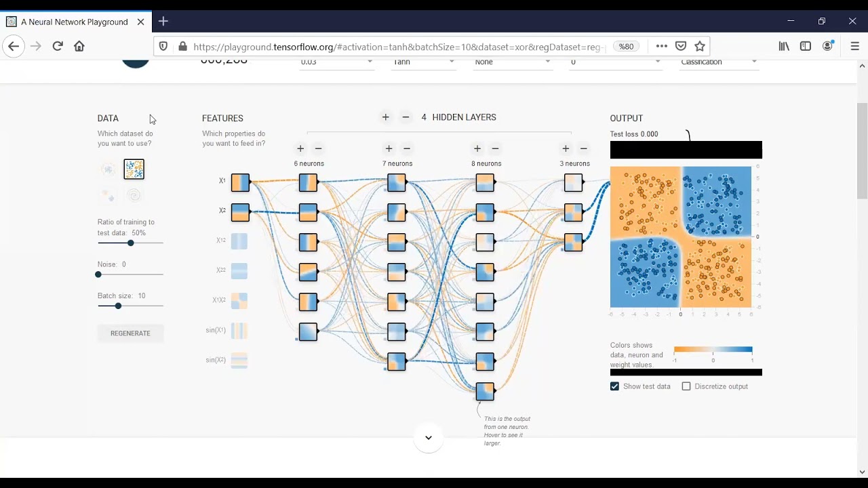Go to the browser home page
Image resolution: width=868 pixels, height=488 pixels.
pos(79,46)
